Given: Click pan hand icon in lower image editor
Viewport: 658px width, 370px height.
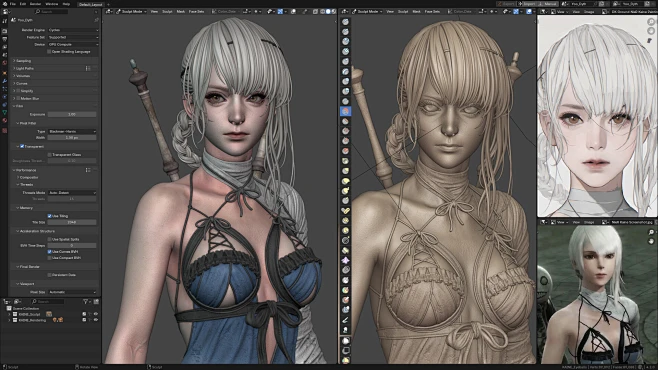Looking at the screenshot, I should pos(651,242).
